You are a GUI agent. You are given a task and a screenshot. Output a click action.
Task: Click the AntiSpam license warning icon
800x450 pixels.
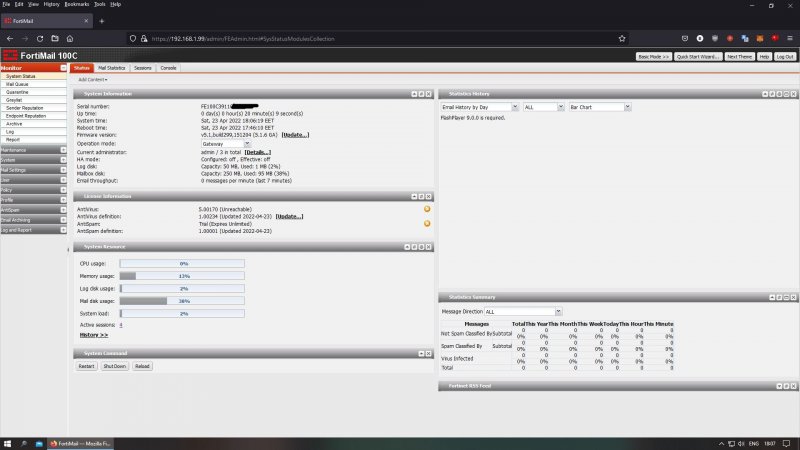point(427,223)
